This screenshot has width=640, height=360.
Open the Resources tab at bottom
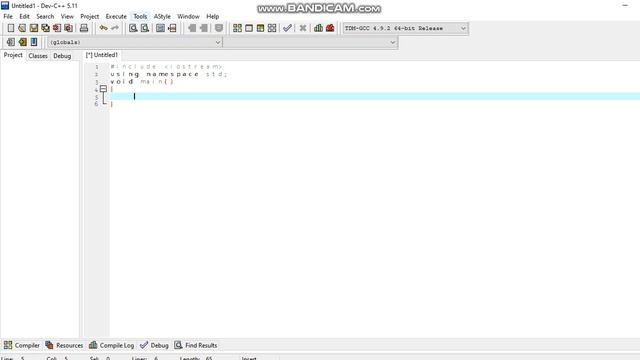click(x=64, y=345)
